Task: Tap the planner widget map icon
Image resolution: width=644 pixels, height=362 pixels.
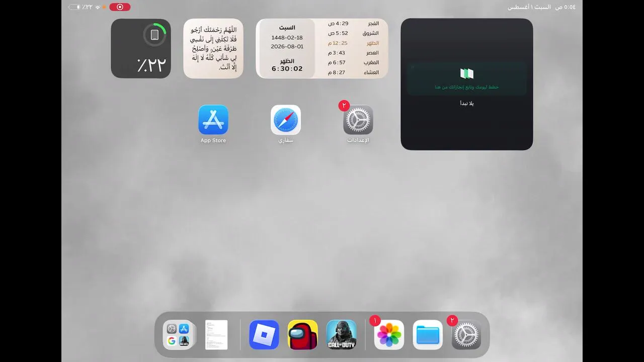Action: pyautogui.click(x=467, y=74)
